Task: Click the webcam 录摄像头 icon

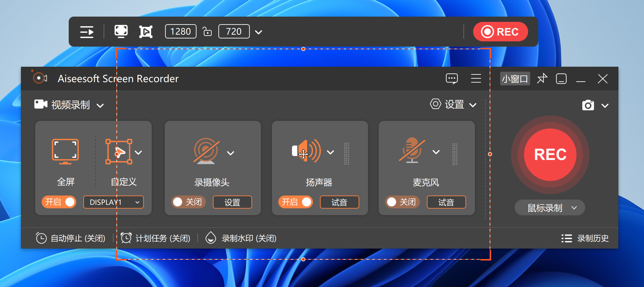Action: click(206, 152)
